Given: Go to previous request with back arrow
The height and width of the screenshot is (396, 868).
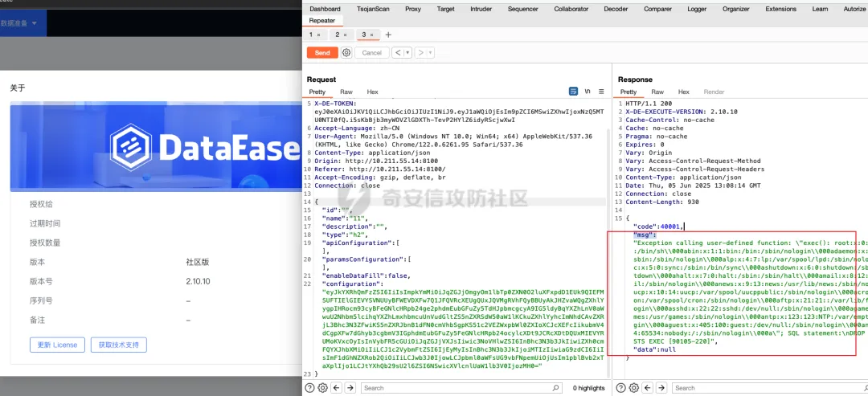Looking at the screenshot, I should point(399,52).
